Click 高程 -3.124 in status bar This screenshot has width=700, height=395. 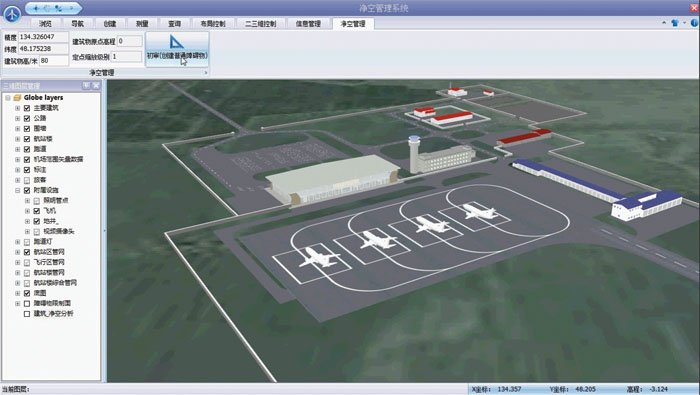click(647, 389)
